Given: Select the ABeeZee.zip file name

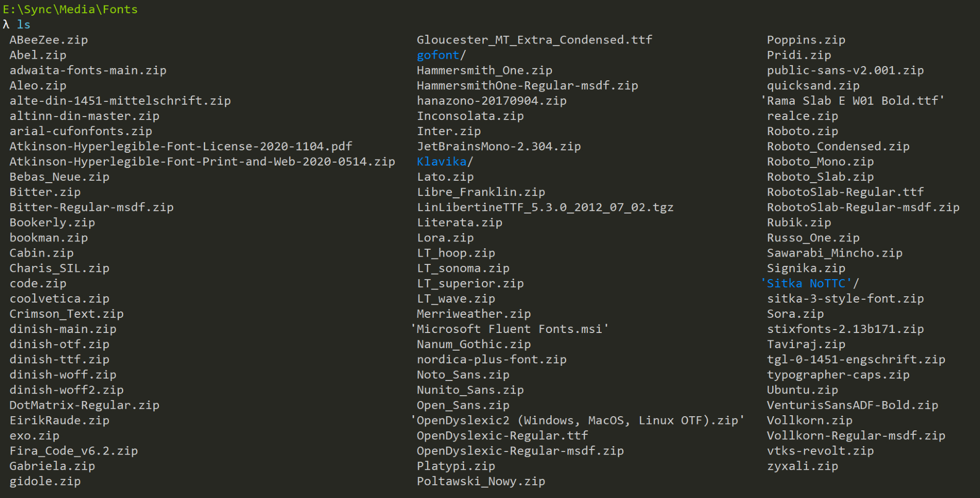Looking at the screenshot, I should 49,40.
